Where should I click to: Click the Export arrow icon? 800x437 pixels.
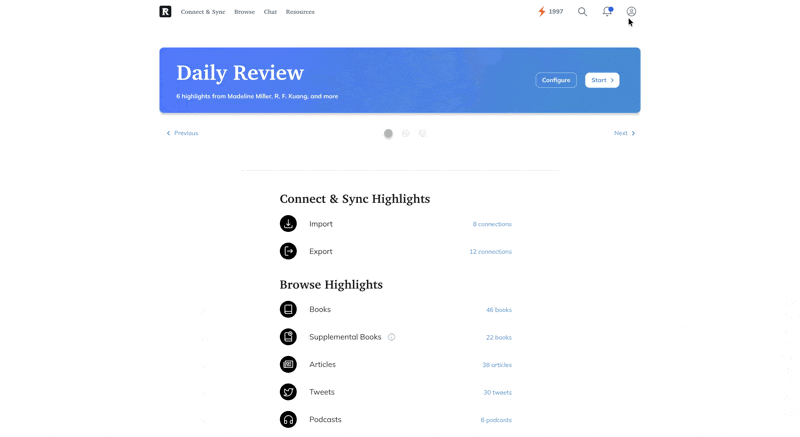click(x=288, y=251)
